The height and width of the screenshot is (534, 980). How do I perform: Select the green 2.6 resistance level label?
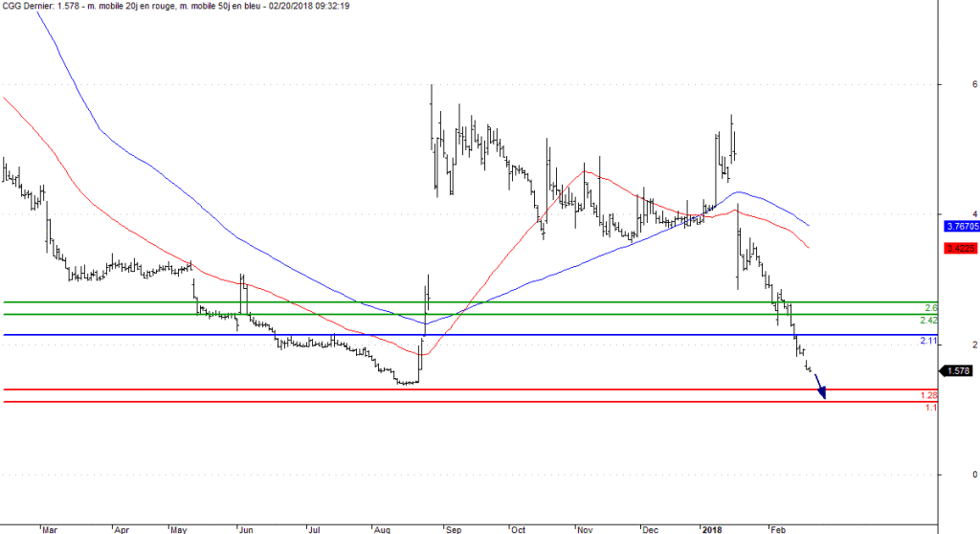[930, 308]
